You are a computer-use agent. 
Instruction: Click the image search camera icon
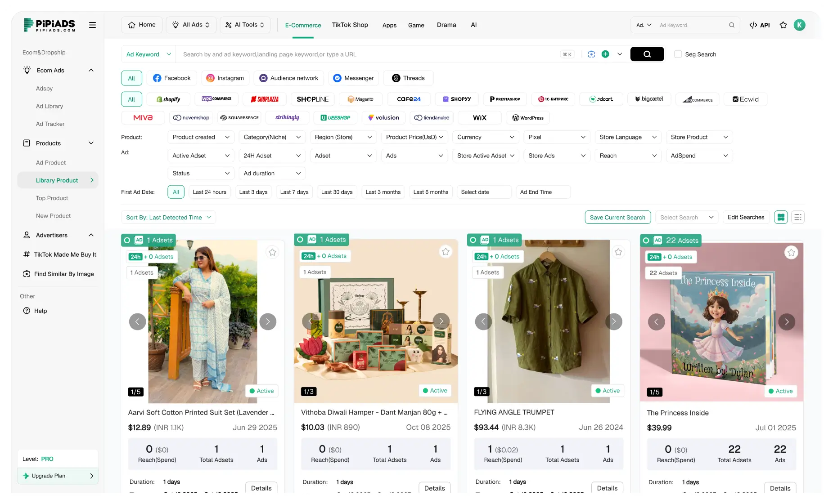pos(591,54)
